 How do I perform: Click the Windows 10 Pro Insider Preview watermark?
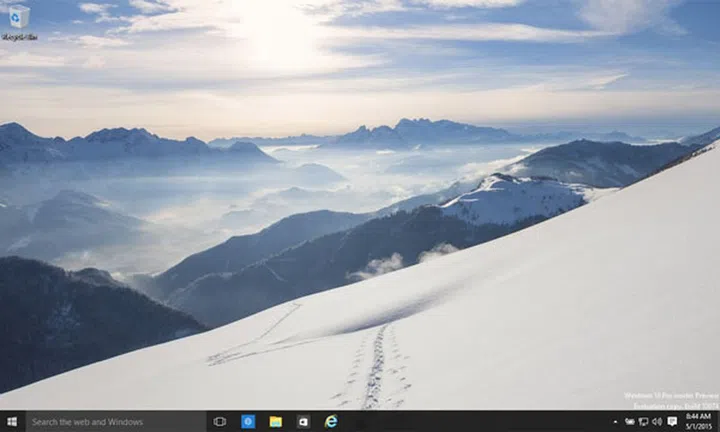670,396
